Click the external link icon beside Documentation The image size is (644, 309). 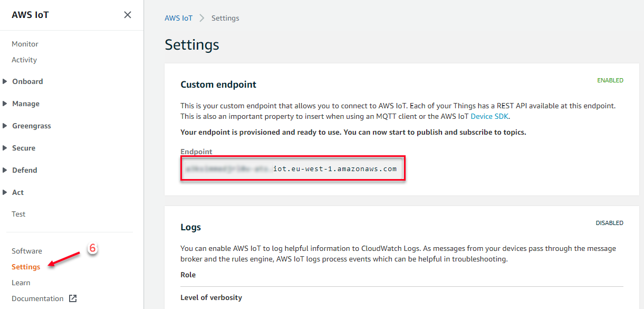pyautogui.click(x=73, y=298)
